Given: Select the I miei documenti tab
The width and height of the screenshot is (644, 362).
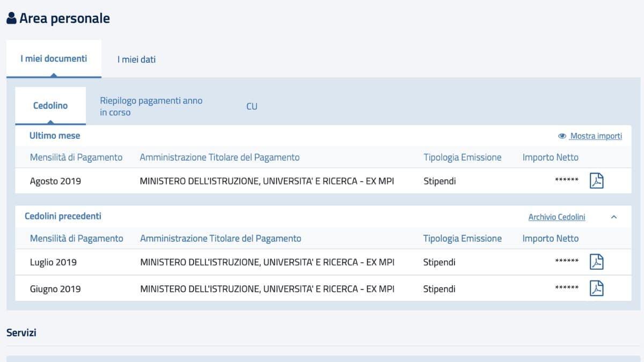Looking at the screenshot, I should pos(54,58).
